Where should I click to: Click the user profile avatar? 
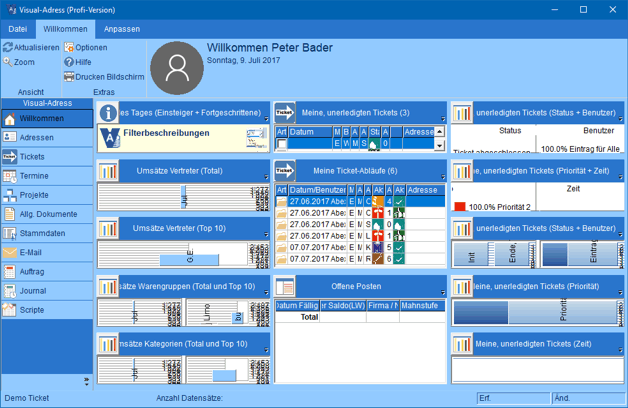pyautogui.click(x=177, y=68)
